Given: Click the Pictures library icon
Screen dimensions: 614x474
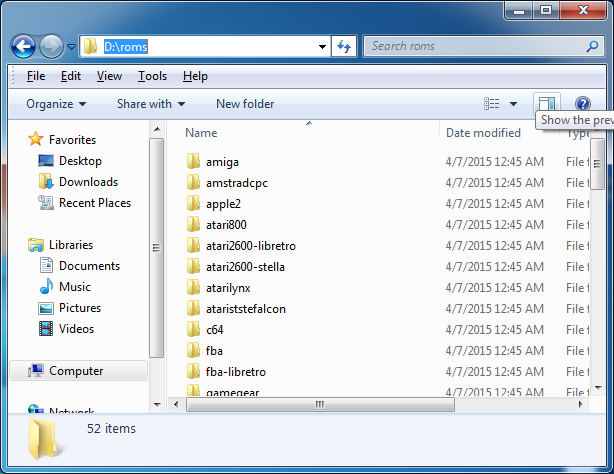Looking at the screenshot, I should coord(46,308).
